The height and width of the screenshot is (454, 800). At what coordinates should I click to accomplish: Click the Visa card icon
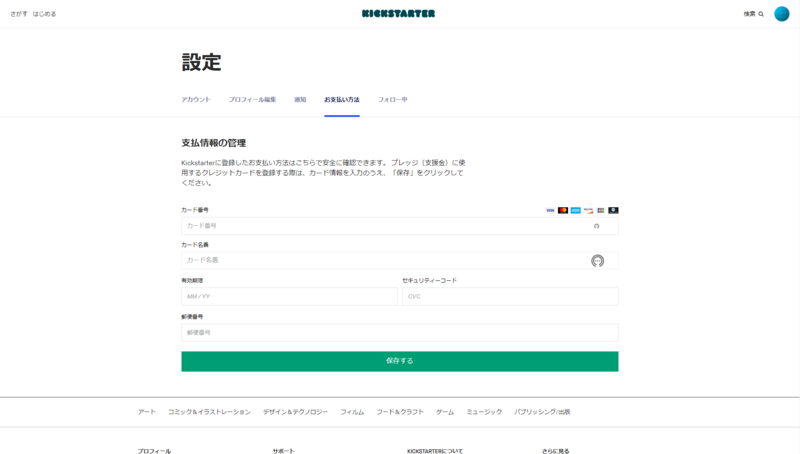550,210
